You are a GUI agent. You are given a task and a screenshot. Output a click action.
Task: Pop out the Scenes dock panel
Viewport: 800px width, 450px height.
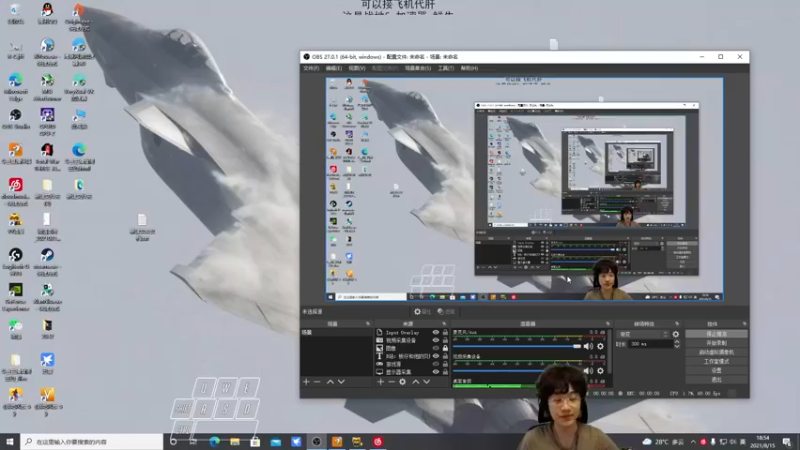(368, 323)
